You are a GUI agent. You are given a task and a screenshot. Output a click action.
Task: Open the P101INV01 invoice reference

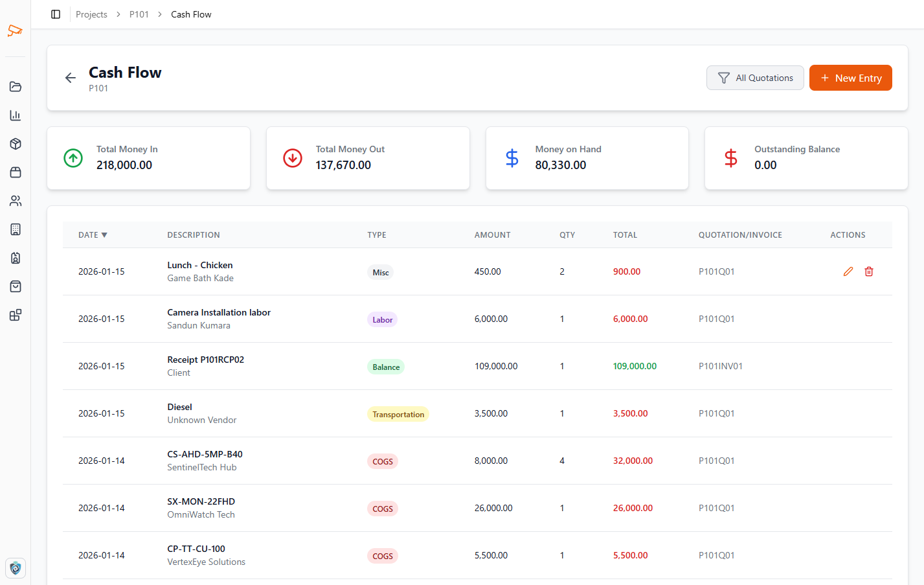720,366
